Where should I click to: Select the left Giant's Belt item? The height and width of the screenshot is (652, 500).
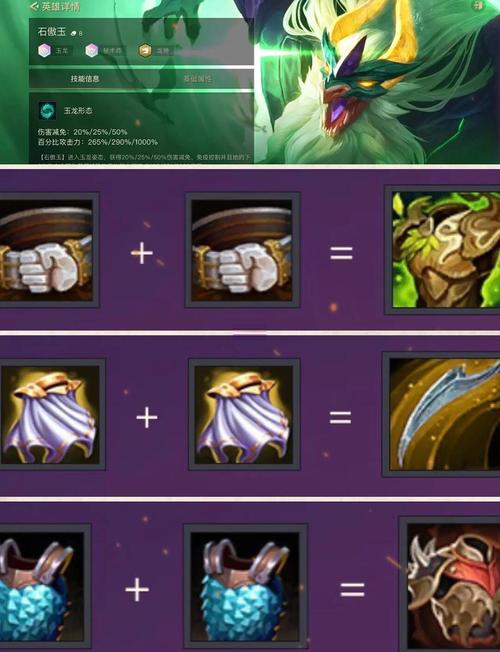47,250
